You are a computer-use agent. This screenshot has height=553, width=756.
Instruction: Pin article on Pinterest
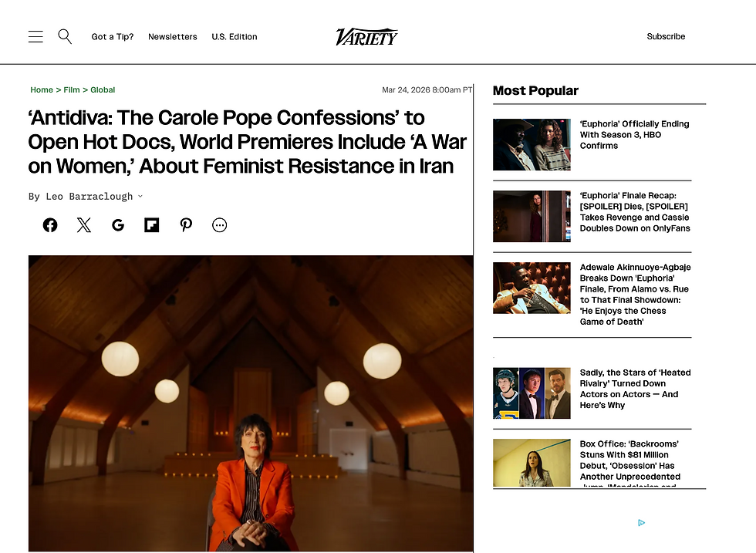pyautogui.click(x=186, y=225)
